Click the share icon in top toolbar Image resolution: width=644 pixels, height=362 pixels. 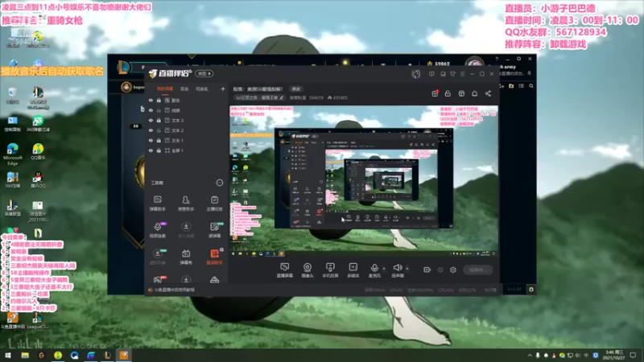point(488,93)
